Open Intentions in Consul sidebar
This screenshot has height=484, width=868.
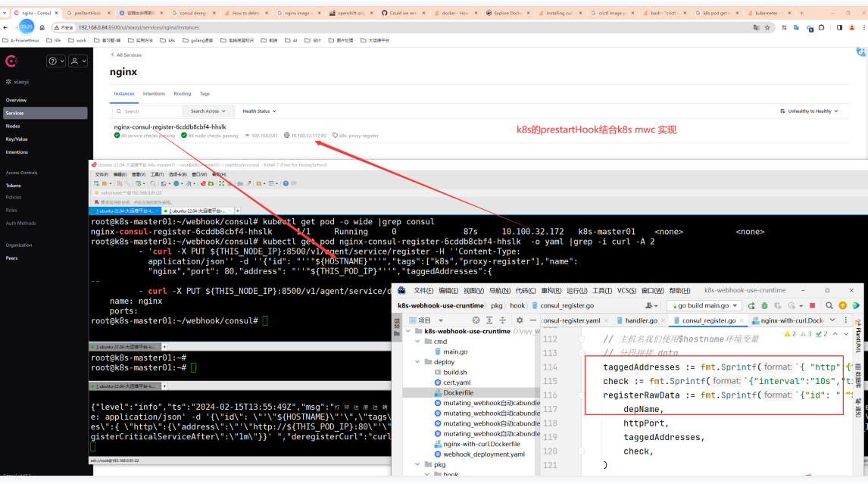pos(17,152)
